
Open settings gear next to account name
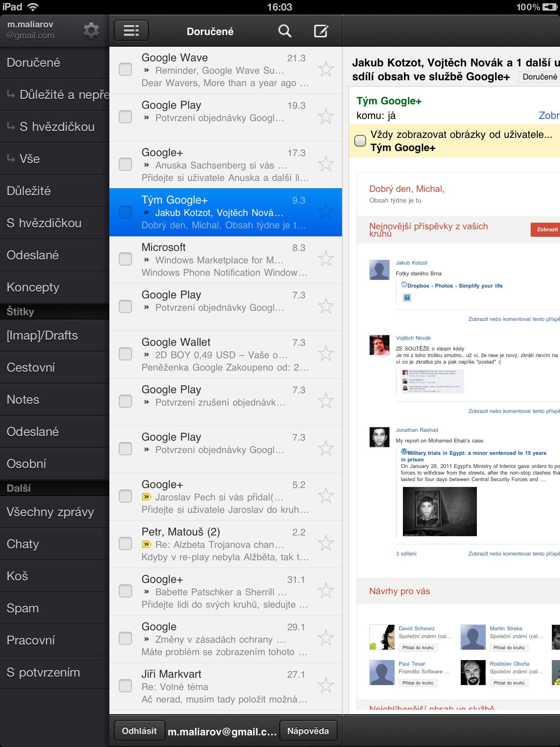click(x=91, y=30)
